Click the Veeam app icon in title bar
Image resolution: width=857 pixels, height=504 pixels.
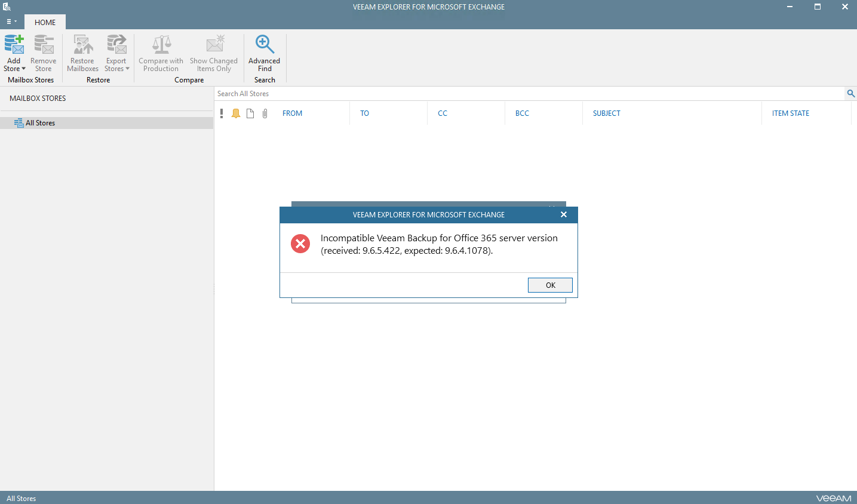click(7, 7)
